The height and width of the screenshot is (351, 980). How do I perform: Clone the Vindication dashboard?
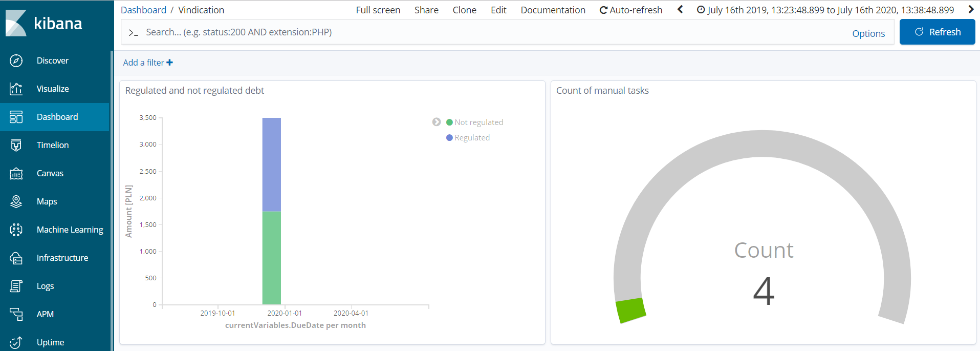(464, 10)
